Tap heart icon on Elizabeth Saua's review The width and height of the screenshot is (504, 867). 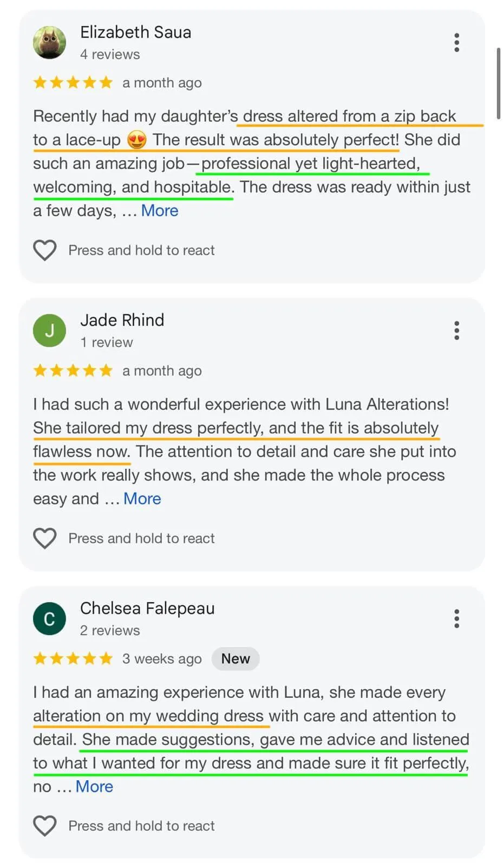45,250
